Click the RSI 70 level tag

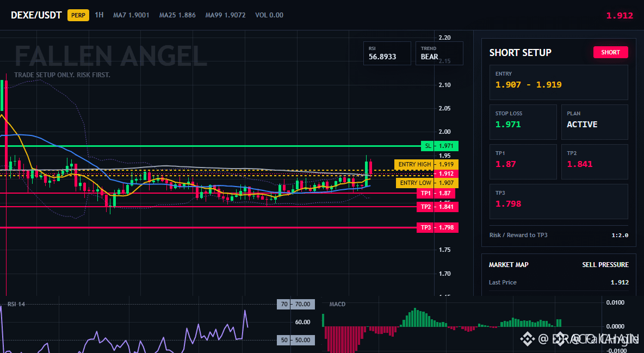[x=296, y=304]
